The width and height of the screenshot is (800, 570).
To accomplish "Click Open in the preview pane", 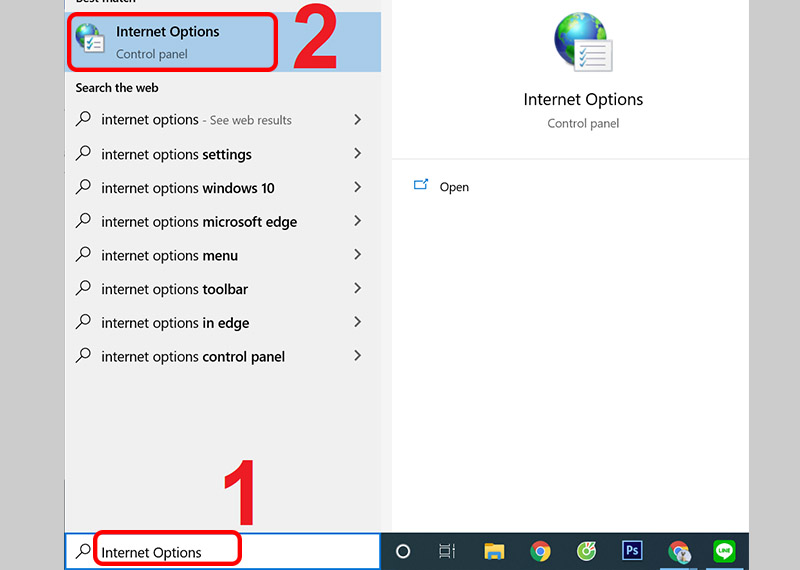I will pyautogui.click(x=454, y=187).
